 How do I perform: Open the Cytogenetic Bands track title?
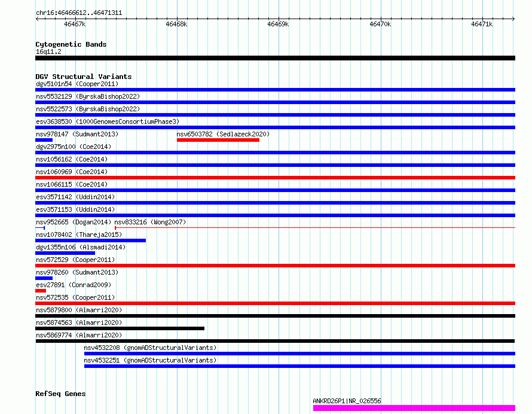coord(71,44)
